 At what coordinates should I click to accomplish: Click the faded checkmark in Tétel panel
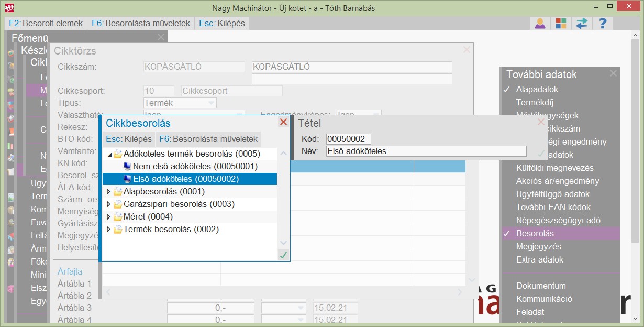click(x=541, y=153)
